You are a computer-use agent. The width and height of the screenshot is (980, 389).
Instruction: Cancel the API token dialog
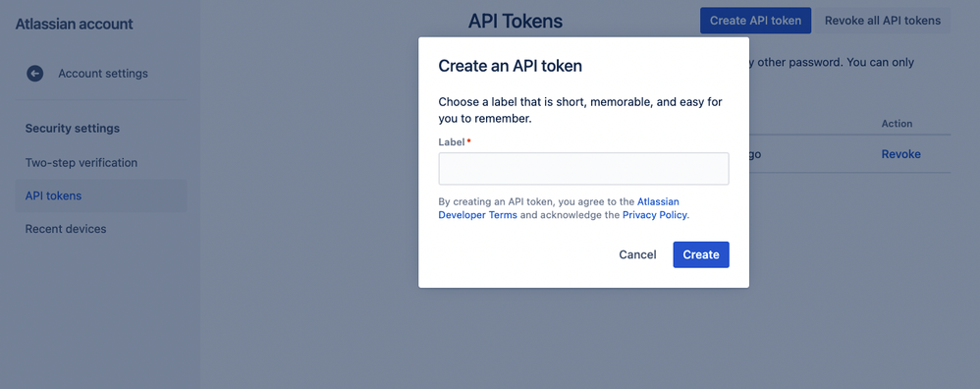(637, 254)
